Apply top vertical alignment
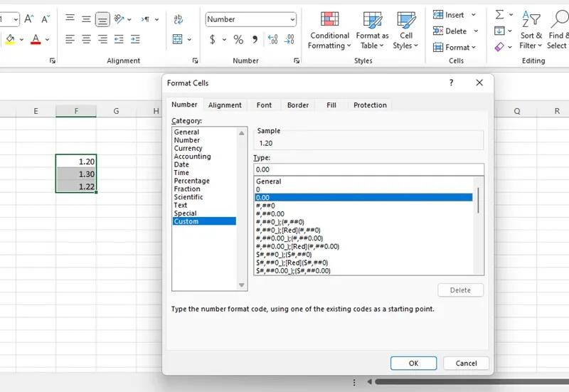569x392 pixels. click(70, 18)
